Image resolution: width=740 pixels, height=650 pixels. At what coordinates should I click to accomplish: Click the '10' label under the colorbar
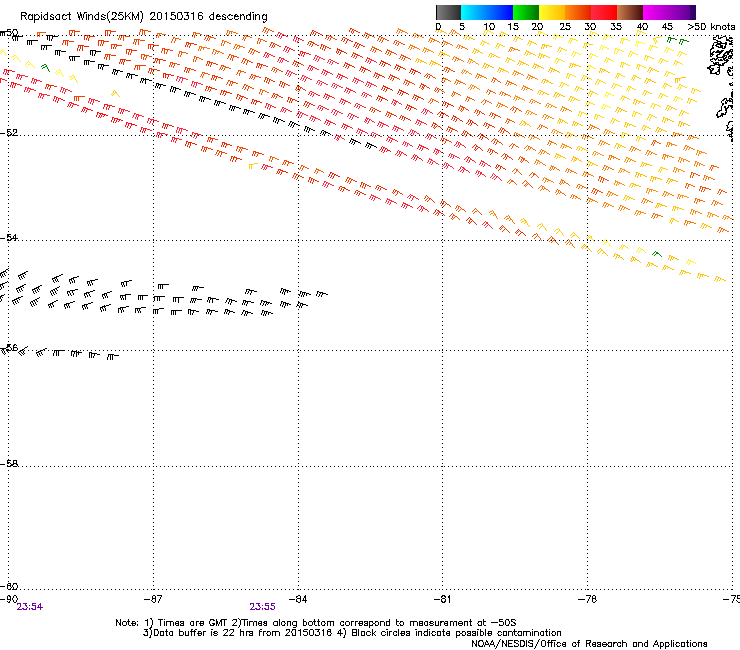pos(489,26)
